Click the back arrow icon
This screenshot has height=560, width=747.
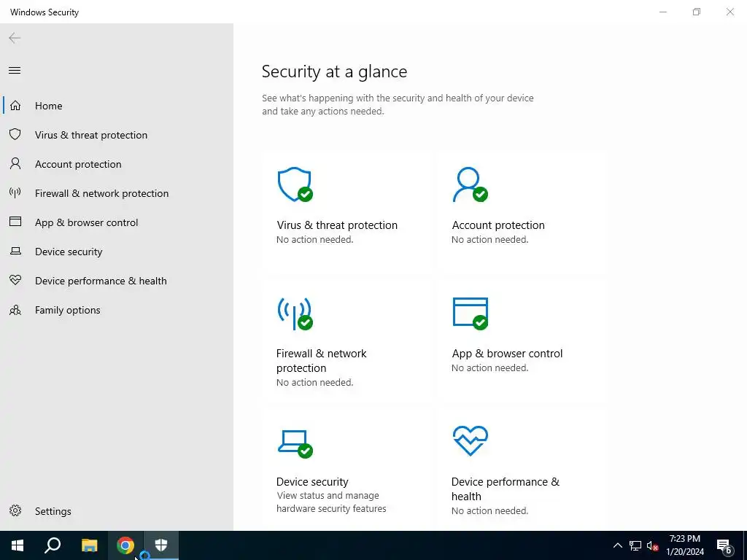coord(15,38)
